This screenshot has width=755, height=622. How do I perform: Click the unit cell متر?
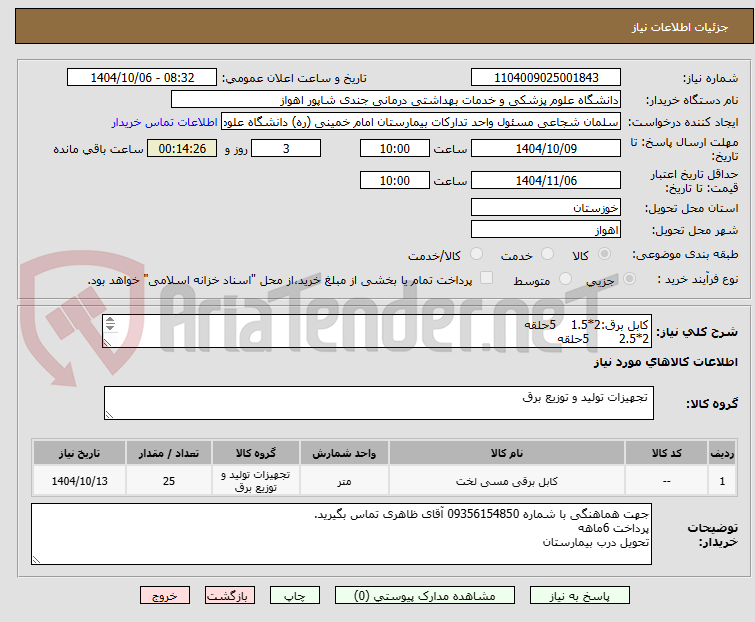click(x=344, y=481)
